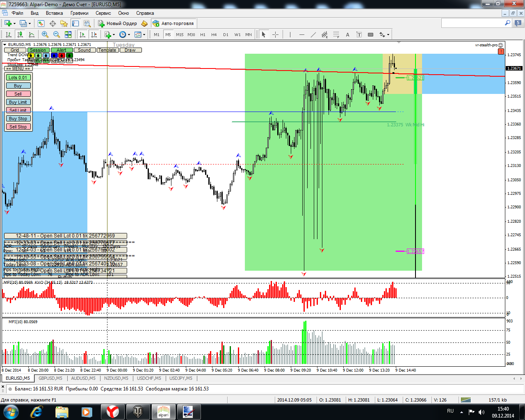
Task: Select the Trendline drawing tool
Action: (x=313, y=34)
